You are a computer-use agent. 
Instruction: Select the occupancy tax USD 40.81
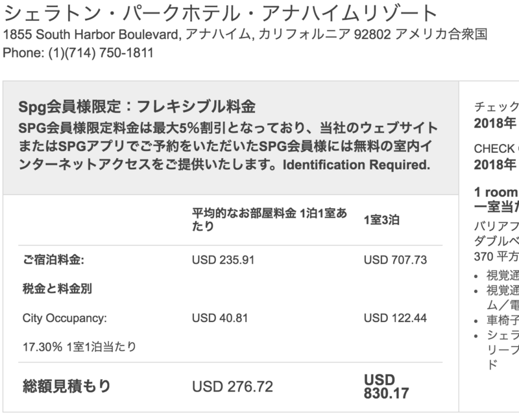(220, 318)
